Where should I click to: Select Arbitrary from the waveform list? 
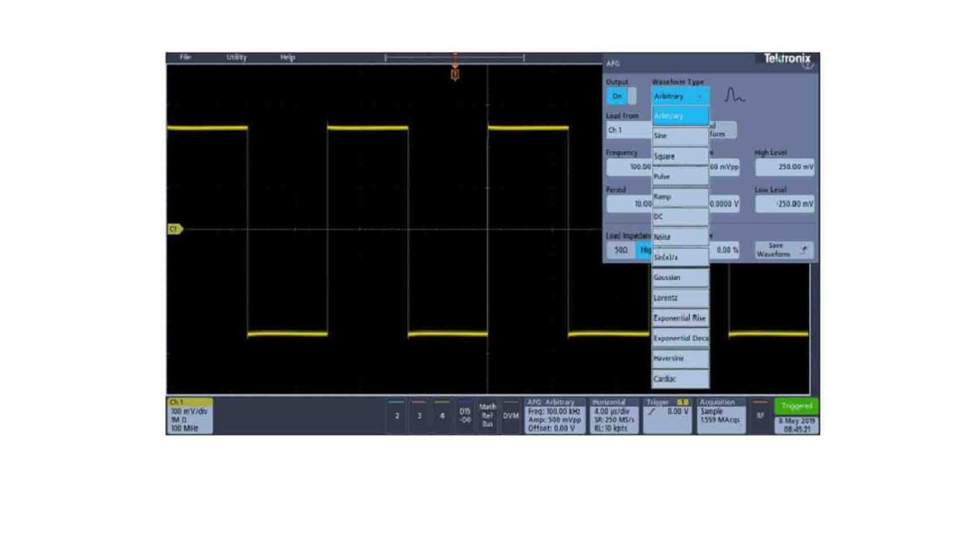pyautogui.click(x=680, y=116)
